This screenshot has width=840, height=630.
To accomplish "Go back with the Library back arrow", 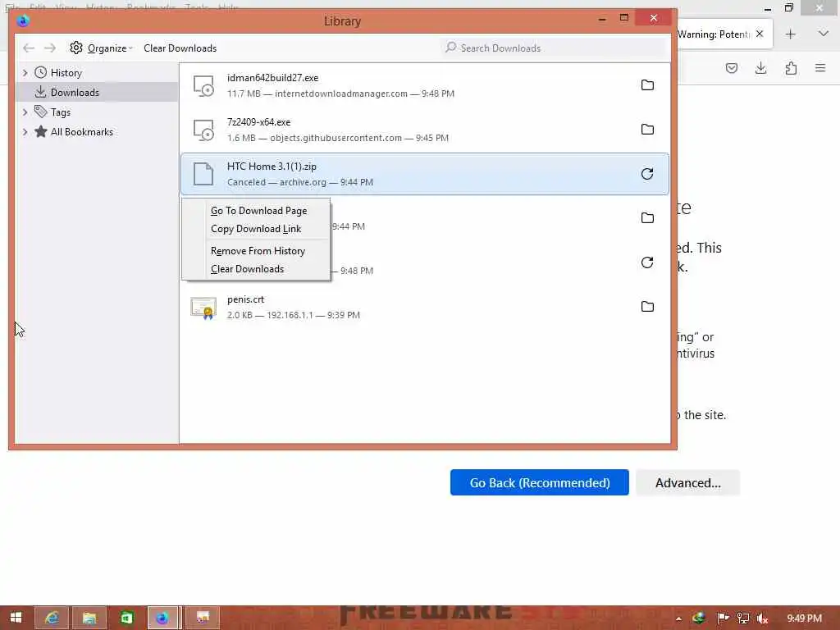I will point(29,48).
